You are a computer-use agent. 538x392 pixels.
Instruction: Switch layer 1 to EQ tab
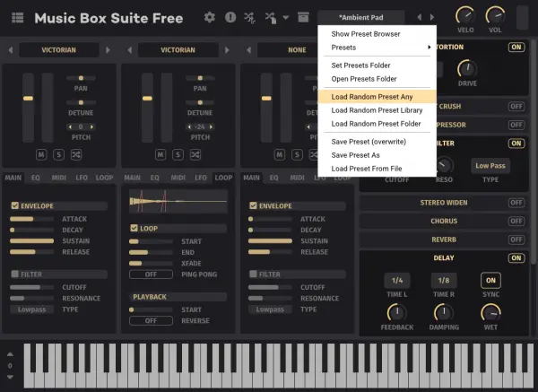[35, 178]
